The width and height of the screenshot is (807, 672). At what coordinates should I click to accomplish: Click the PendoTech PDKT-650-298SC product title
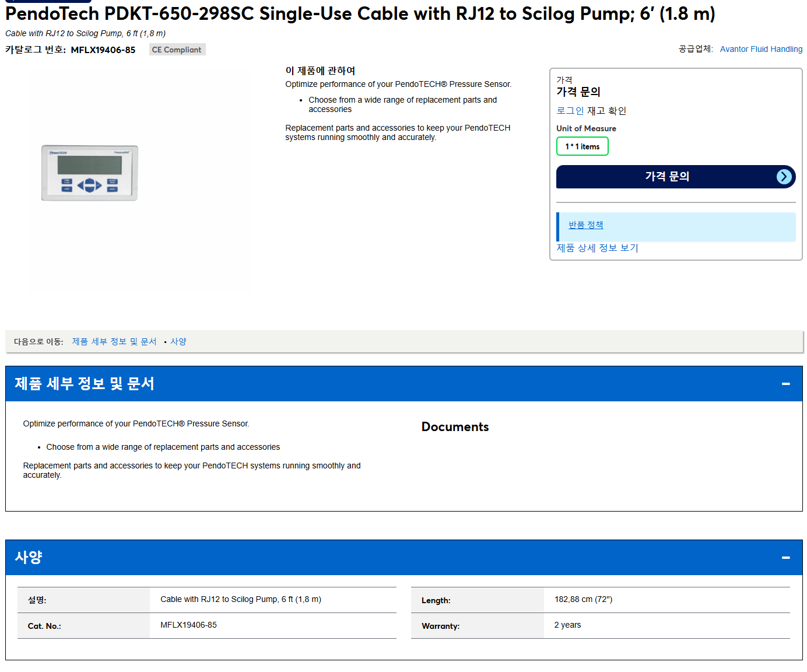pyautogui.click(x=360, y=13)
